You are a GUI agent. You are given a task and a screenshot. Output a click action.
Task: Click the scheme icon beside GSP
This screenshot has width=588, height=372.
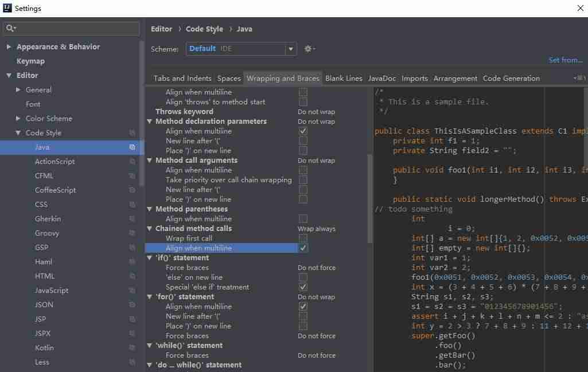tap(132, 247)
